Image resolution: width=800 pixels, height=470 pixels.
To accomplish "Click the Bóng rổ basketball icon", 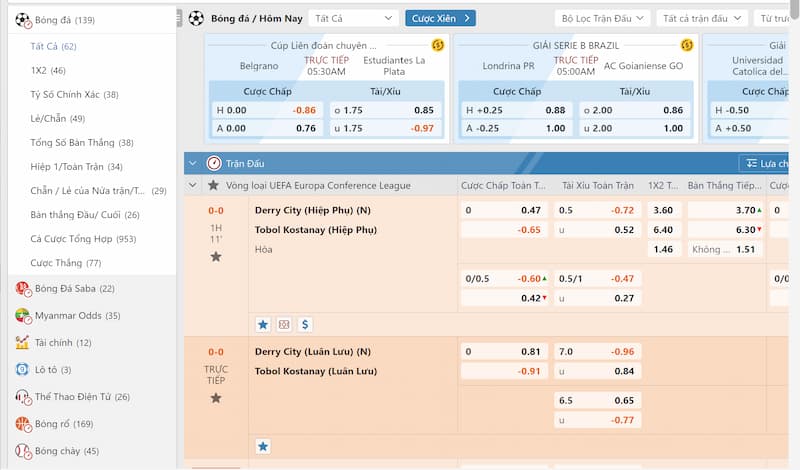I will (21, 424).
